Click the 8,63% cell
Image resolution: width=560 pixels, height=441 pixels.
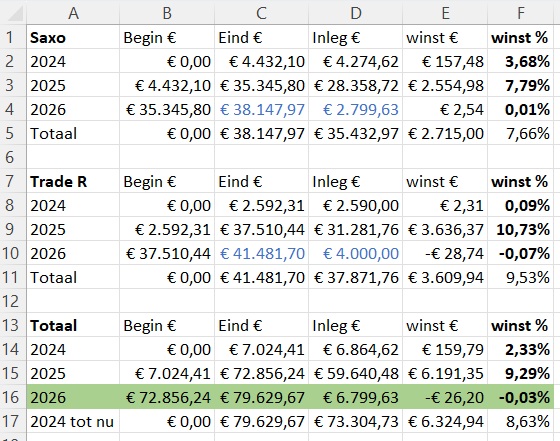pos(521,421)
